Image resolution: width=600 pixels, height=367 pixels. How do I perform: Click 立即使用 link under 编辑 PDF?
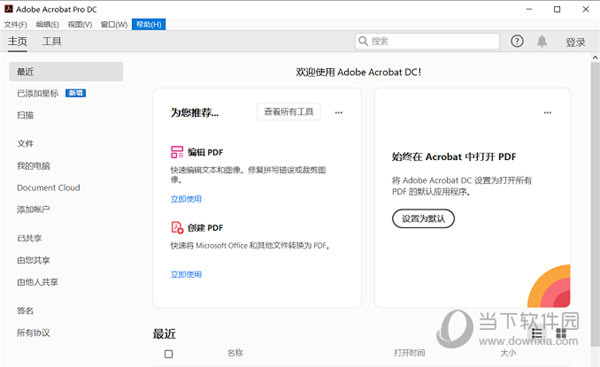click(186, 199)
